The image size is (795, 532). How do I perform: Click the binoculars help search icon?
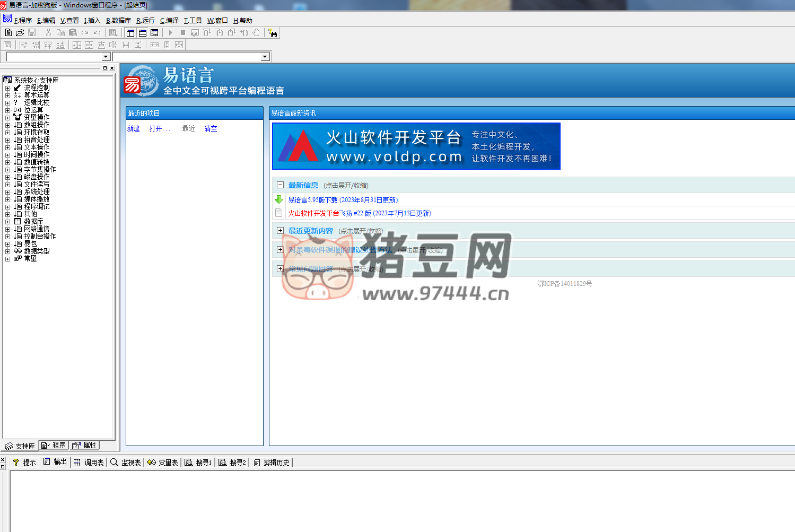click(273, 33)
